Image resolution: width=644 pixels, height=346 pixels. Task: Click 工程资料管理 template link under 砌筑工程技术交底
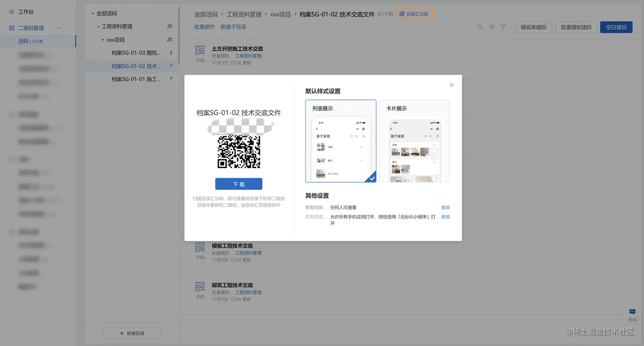248,292
